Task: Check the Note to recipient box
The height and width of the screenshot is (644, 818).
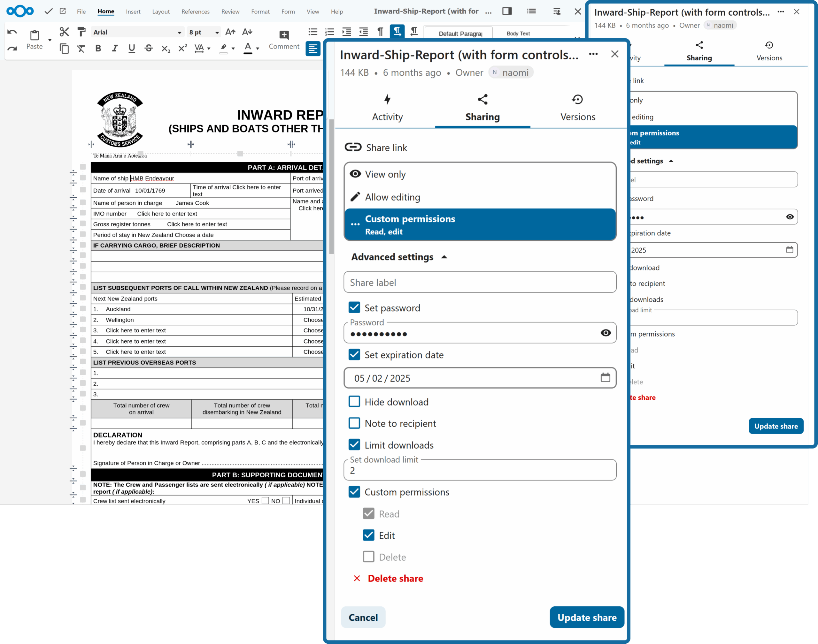Action: click(354, 423)
